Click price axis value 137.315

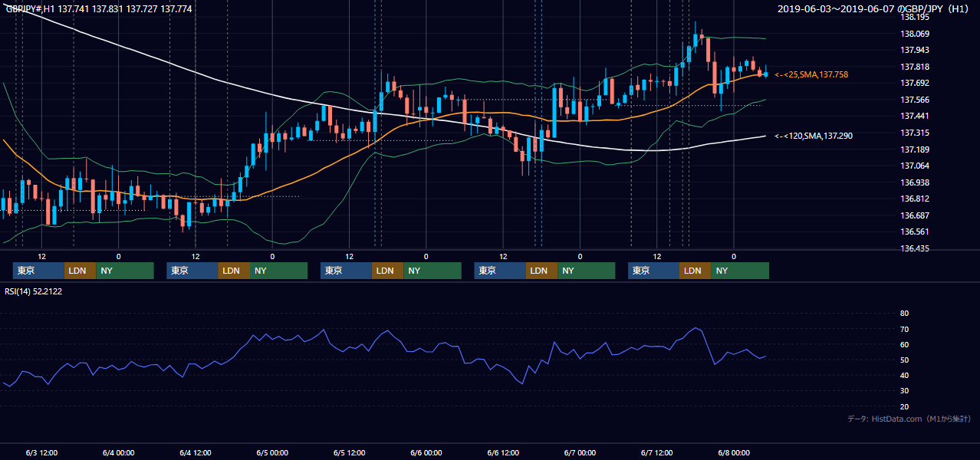(x=915, y=133)
